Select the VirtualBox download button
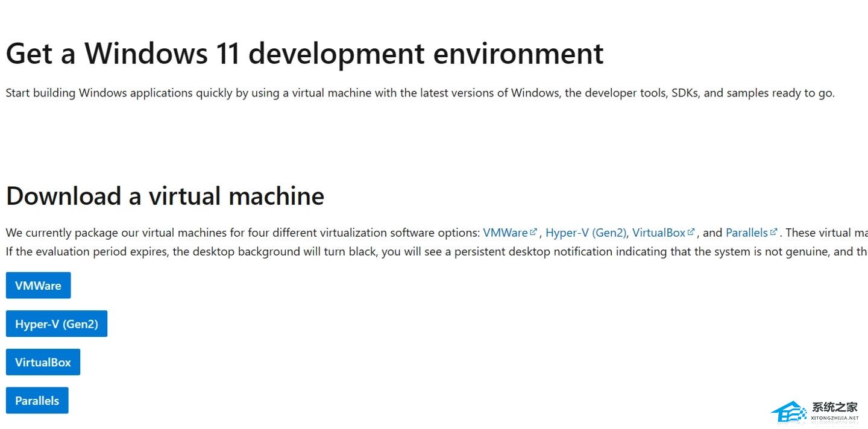 43,362
